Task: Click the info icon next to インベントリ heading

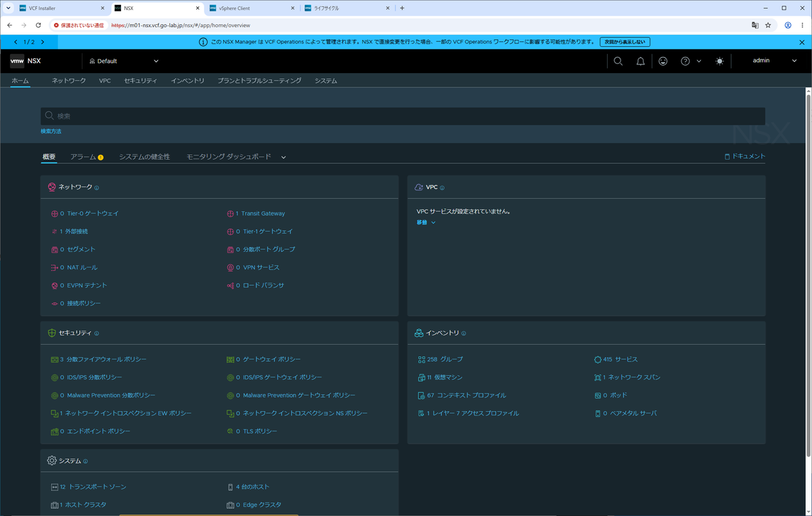Action: [x=464, y=333]
